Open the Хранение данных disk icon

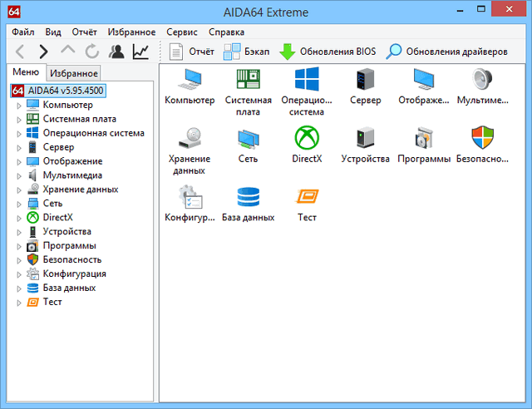point(190,138)
